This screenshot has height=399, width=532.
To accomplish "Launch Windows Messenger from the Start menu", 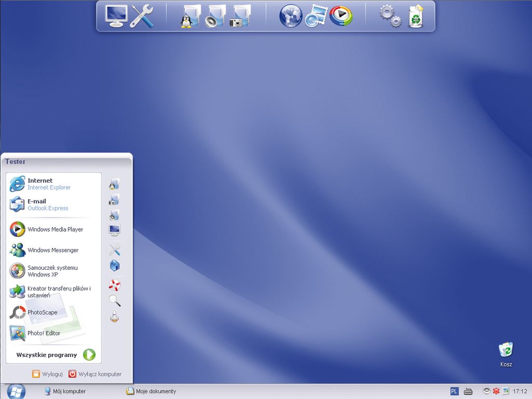I will (x=53, y=250).
